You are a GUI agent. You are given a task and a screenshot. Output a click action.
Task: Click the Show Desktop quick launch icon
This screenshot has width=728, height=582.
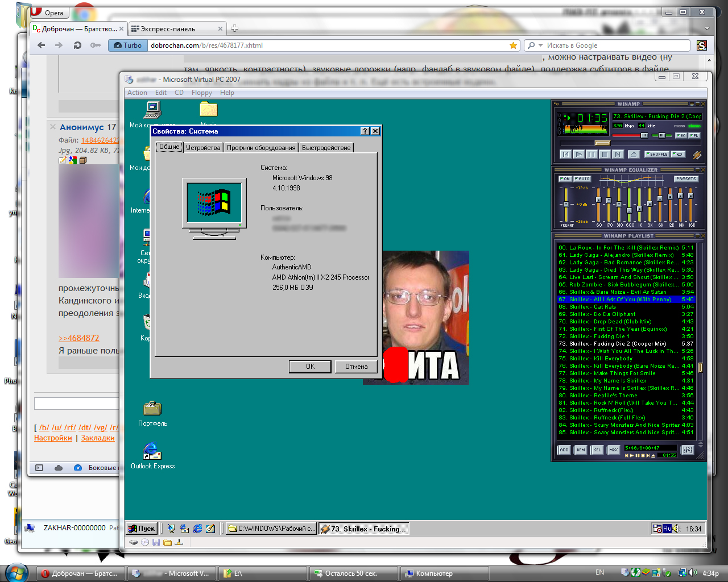coord(210,529)
